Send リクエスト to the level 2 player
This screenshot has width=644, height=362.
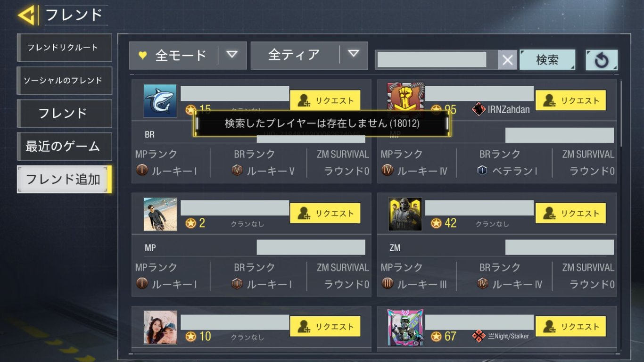pos(325,213)
